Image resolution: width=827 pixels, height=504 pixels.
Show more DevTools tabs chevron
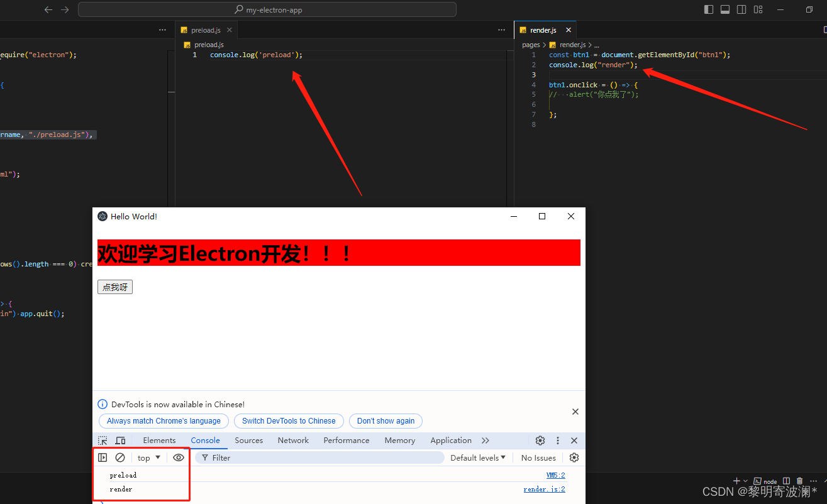coord(486,441)
